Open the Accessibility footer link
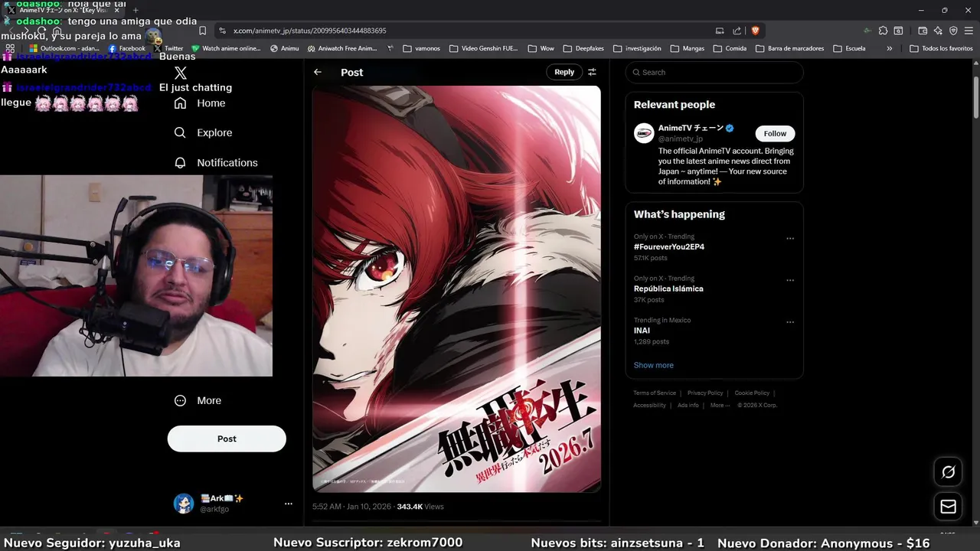The image size is (980, 551). click(649, 405)
